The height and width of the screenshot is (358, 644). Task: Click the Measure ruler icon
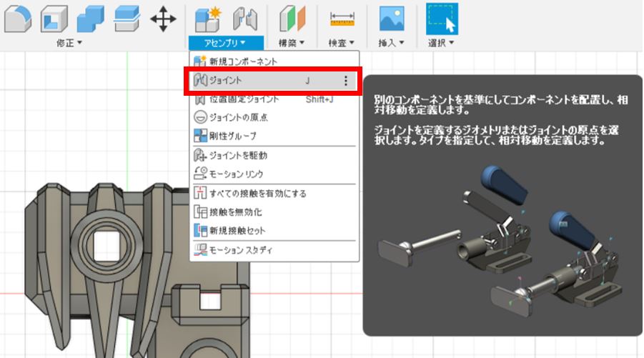click(342, 19)
